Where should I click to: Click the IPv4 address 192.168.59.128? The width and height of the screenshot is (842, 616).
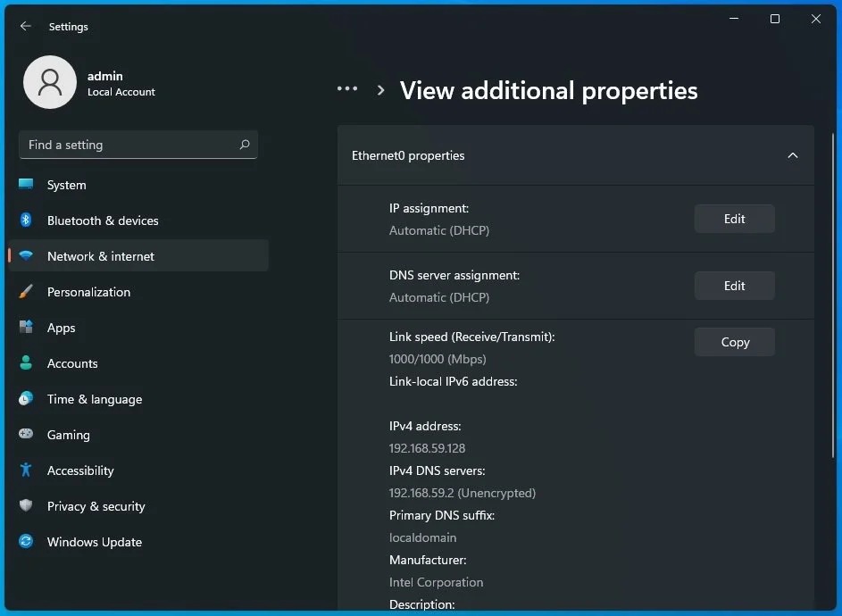coord(428,448)
